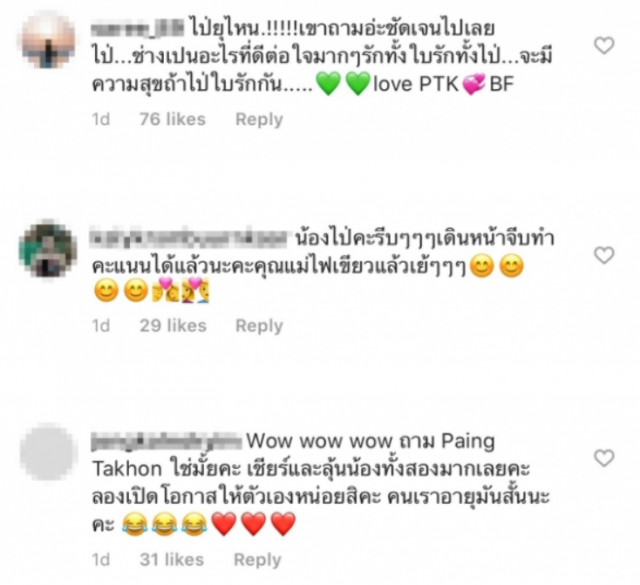Click the 'love PTK' text in first comment
Screen dimensions: 640x585
click(x=416, y=84)
